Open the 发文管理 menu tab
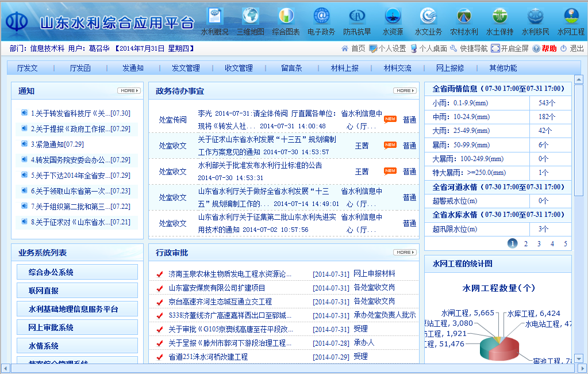The image size is (588, 374). click(186, 68)
